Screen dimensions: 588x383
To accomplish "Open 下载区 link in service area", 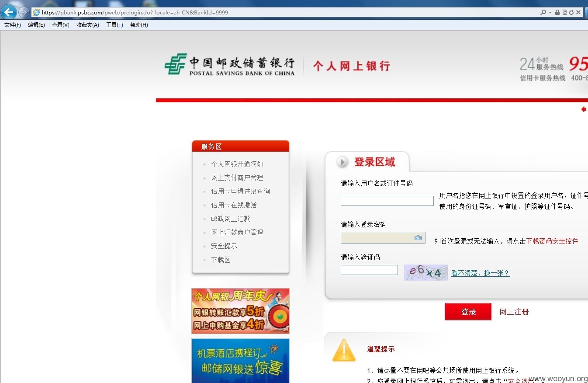I will (221, 260).
